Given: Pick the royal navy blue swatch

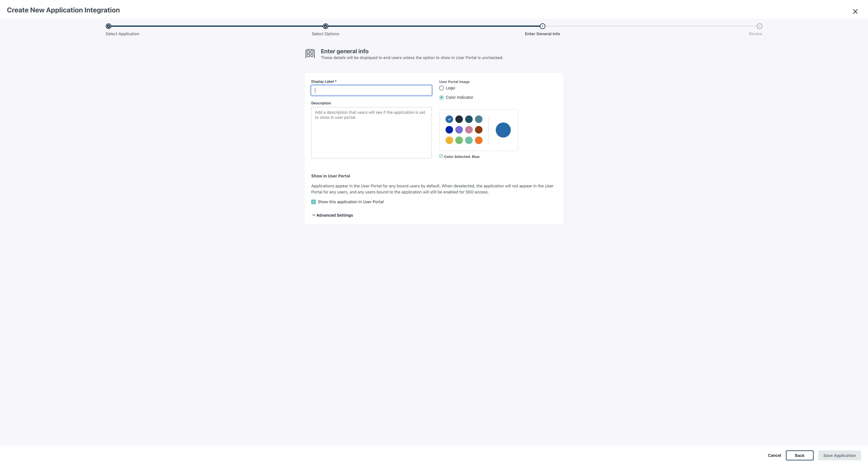Looking at the screenshot, I should (x=449, y=130).
